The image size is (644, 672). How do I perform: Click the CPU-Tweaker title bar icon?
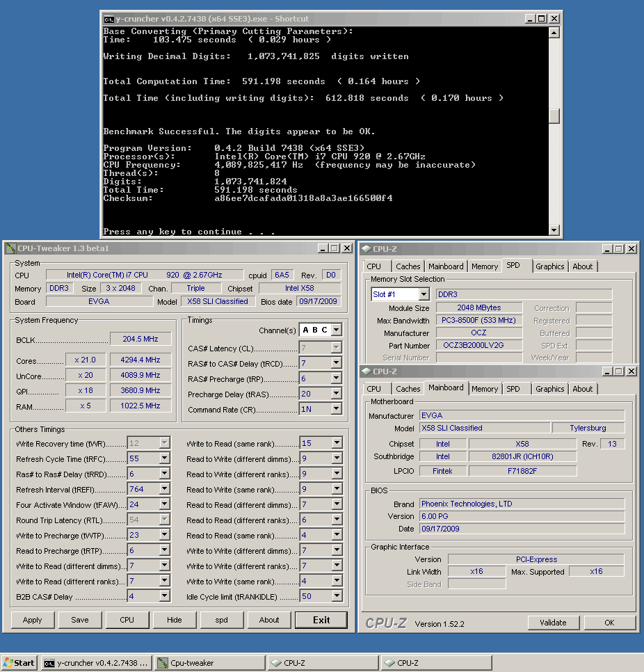coord(9,248)
